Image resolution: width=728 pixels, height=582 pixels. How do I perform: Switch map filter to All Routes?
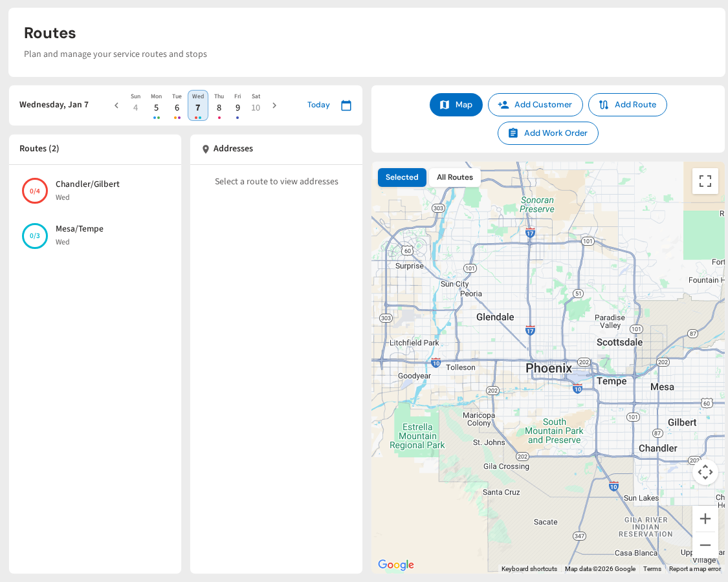click(x=455, y=177)
